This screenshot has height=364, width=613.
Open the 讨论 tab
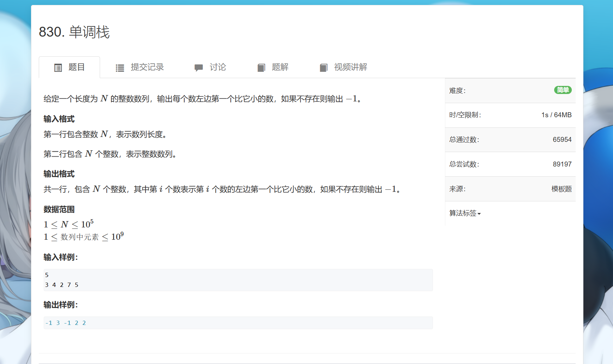pos(217,67)
